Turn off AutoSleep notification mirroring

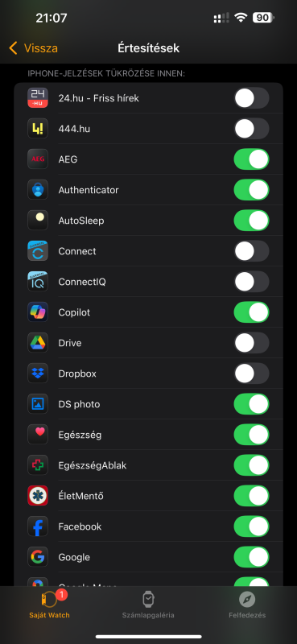click(x=251, y=221)
